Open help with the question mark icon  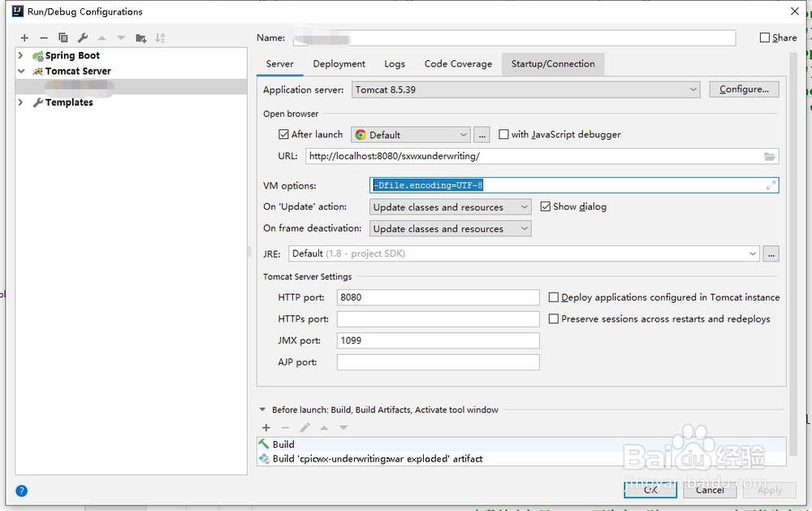21,491
